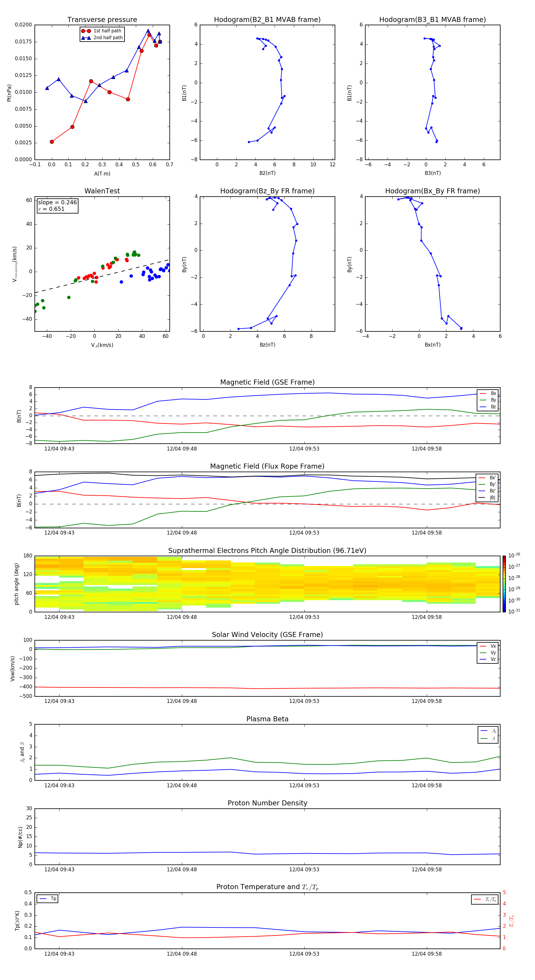
Task: Click the Magnetic Field (GSE Frame) title
Action: coord(267,382)
